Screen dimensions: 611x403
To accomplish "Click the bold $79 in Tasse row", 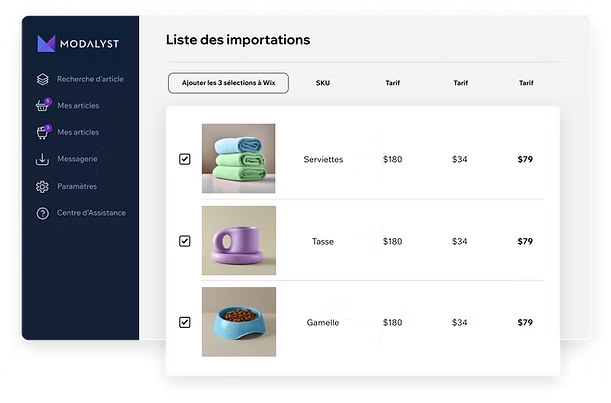I will pyautogui.click(x=525, y=242).
